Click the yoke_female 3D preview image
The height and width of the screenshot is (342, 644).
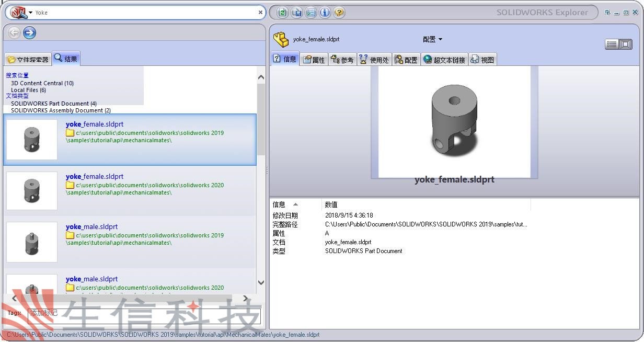click(454, 121)
